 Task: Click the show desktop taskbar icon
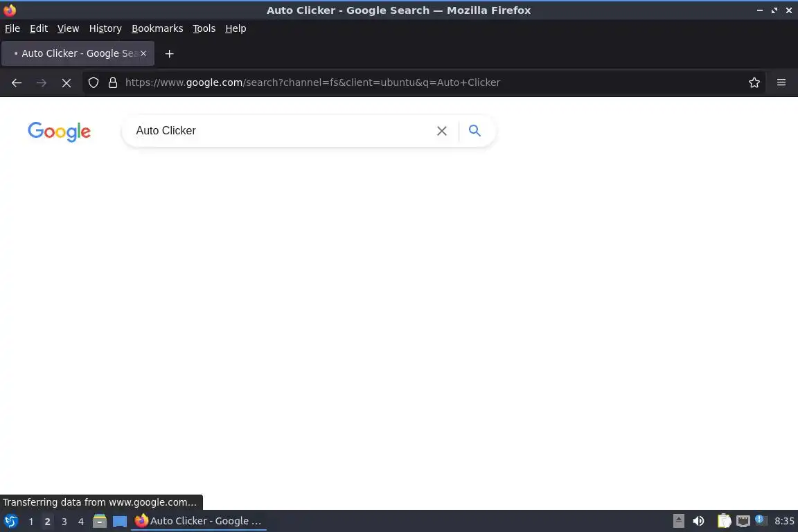pyautogui.click(x=120, y=522)
